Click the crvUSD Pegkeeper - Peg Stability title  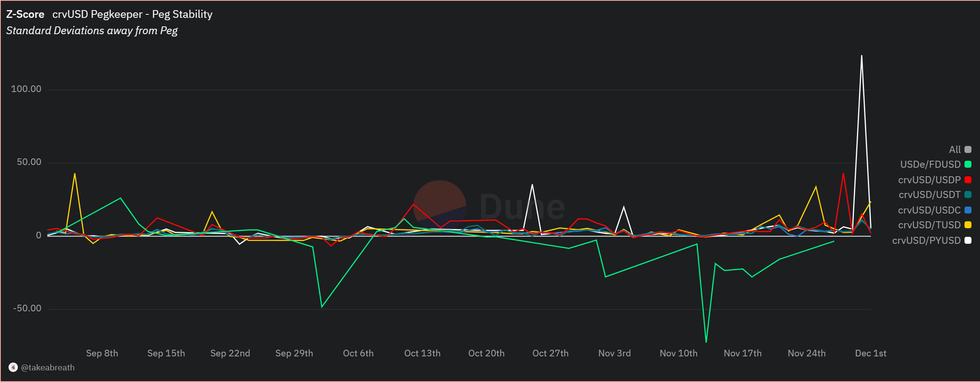tap(132, 14)
